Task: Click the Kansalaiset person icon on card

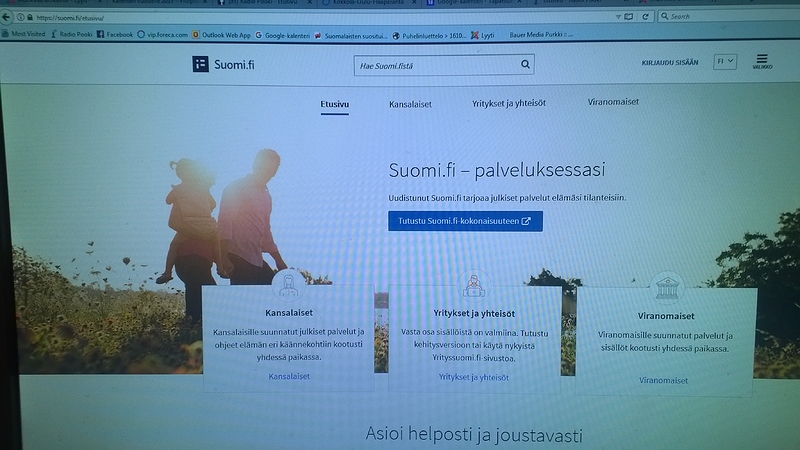Action: pos(288,285)
